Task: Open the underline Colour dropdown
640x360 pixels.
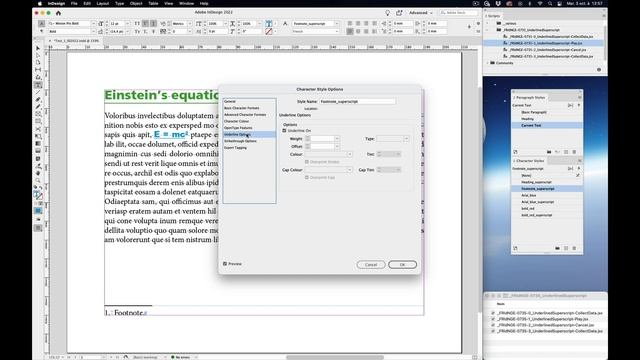Action: [x=329, y=154]
